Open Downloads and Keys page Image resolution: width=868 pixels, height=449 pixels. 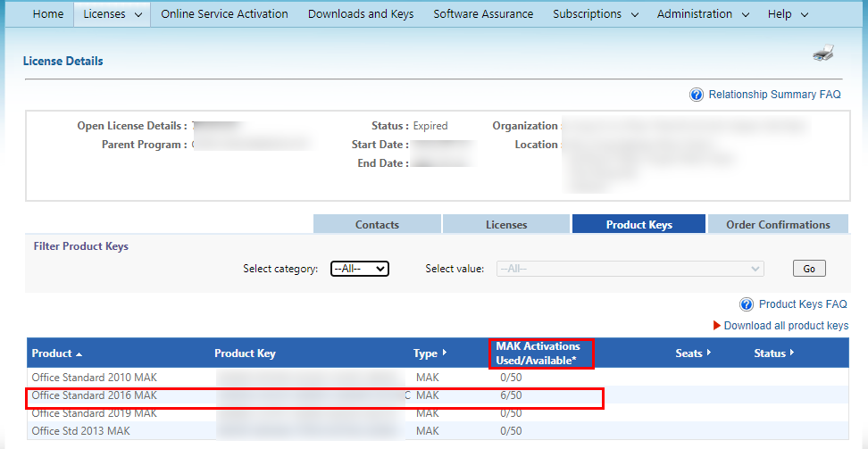tap(361, 14)
